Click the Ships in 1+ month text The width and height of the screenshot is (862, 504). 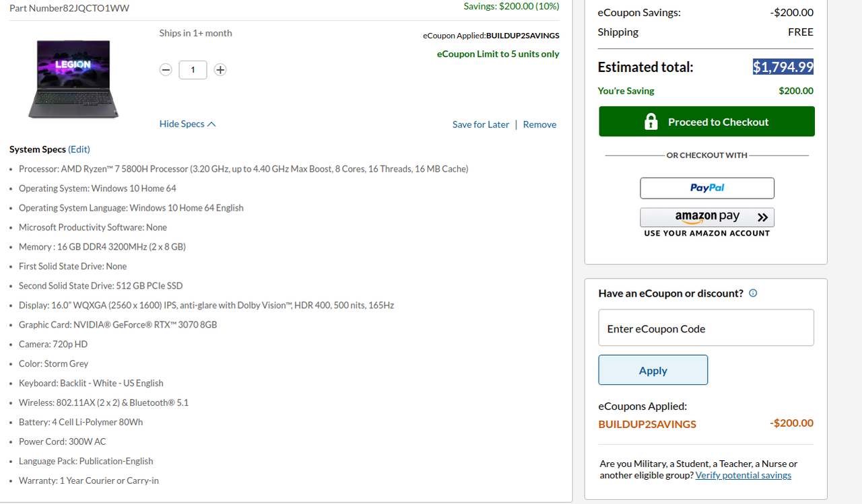[195, 33]
